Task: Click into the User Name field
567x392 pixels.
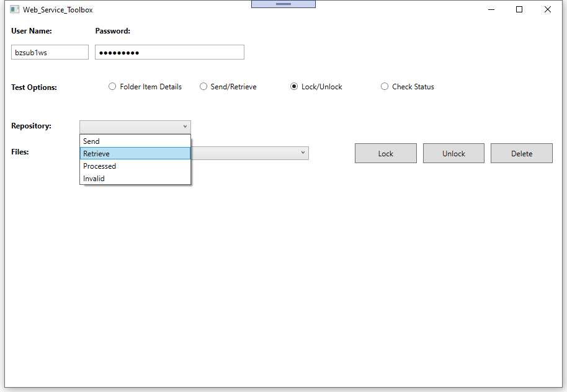Action: click(x=50, y=53)
